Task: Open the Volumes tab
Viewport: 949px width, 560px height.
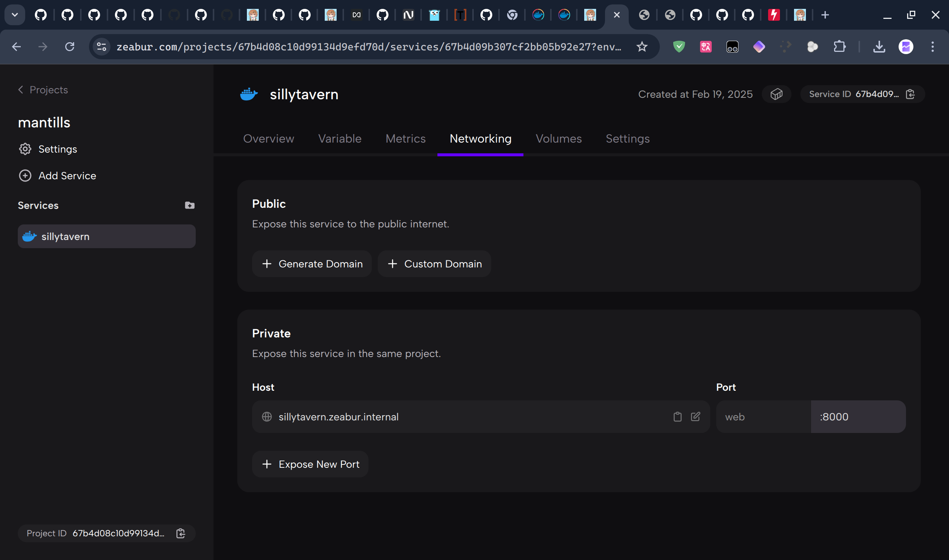Action: coord(558,139)
